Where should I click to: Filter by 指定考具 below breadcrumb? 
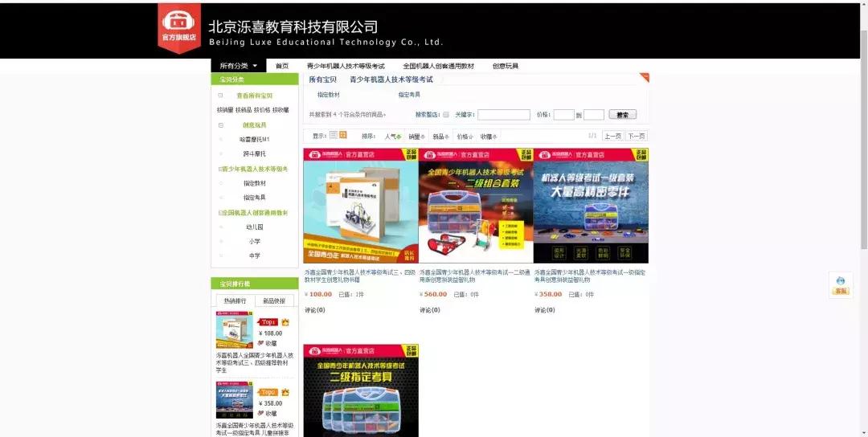click(x=409, y=95)
